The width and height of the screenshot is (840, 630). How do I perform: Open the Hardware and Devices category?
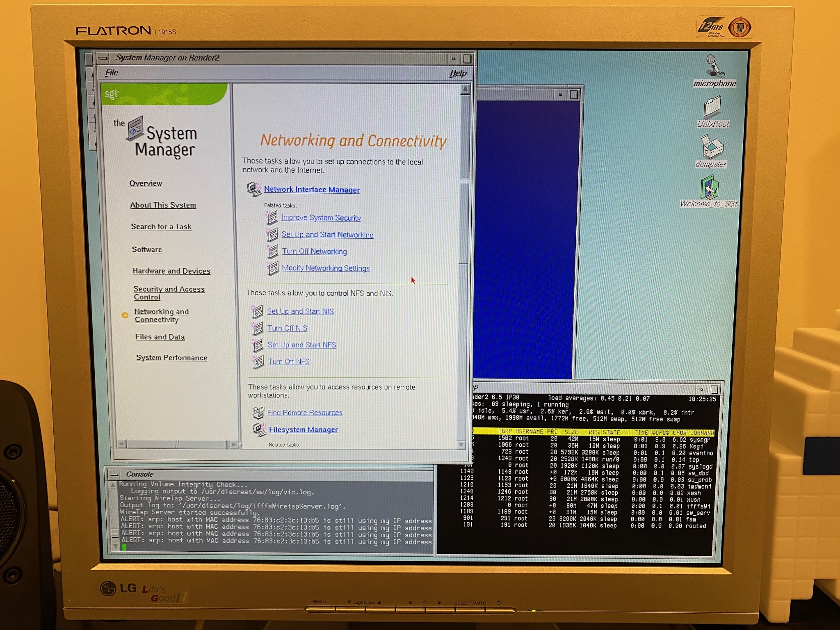tap(171, 271)
